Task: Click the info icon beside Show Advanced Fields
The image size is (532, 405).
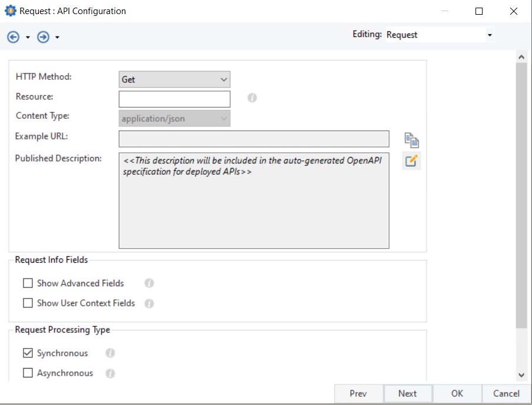Action: (149, 283)
